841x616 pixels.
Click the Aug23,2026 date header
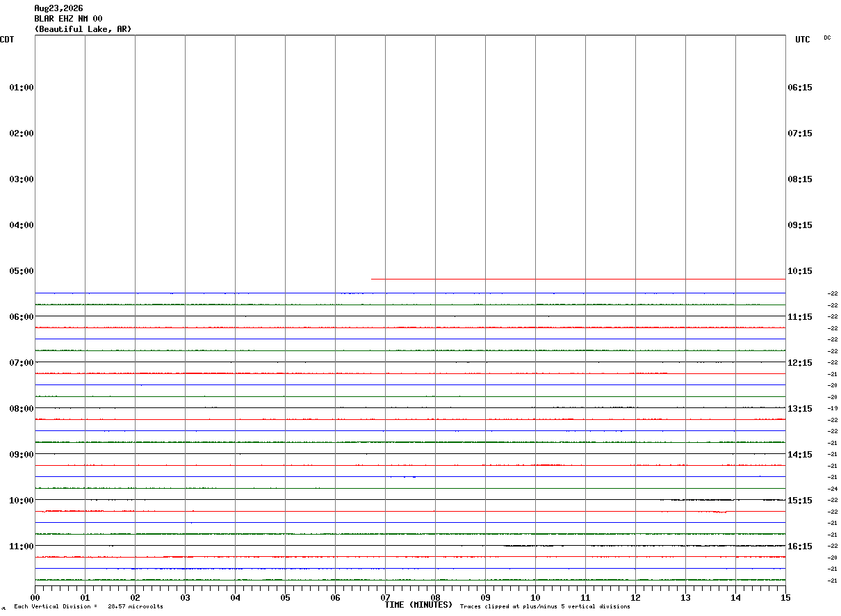tap(58, 8)
